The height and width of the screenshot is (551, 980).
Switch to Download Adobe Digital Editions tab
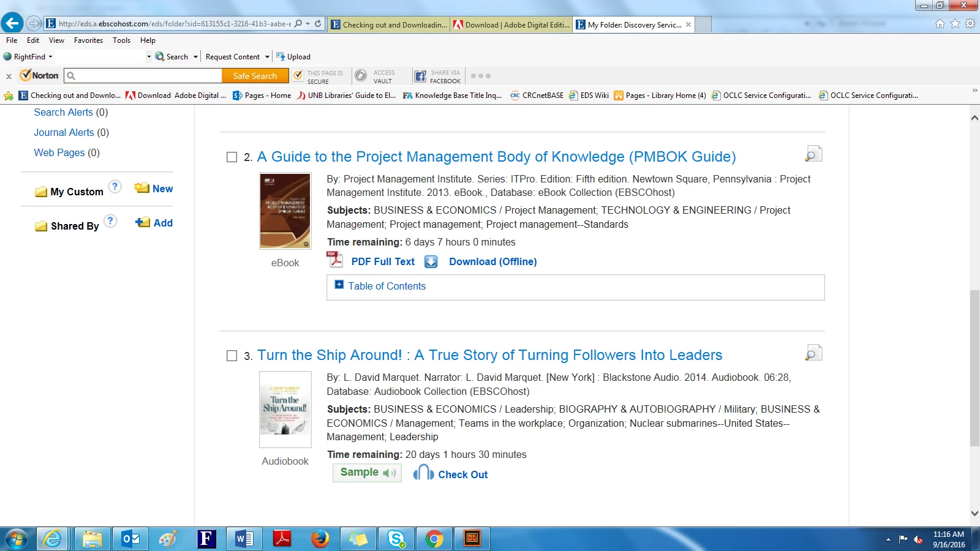(511, 24)
